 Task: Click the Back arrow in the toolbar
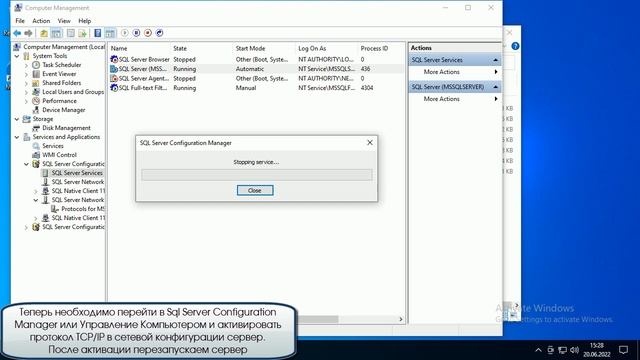[x=17, y=33]
